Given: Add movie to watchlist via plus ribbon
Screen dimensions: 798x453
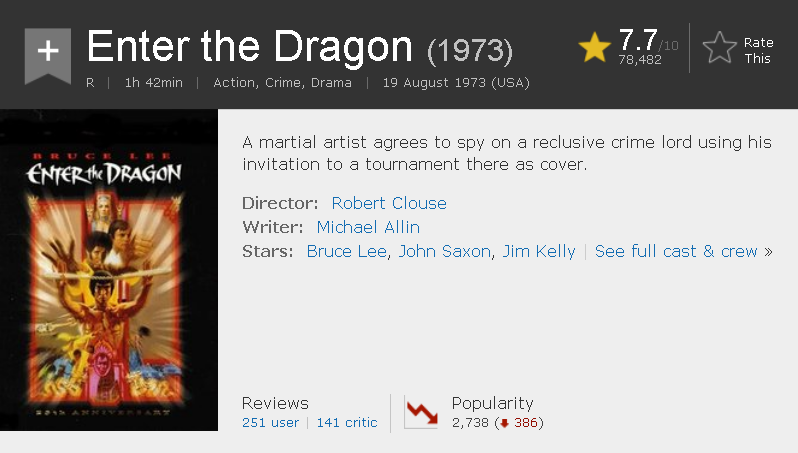Looking at the screenshot, I should tap(48, 56).
